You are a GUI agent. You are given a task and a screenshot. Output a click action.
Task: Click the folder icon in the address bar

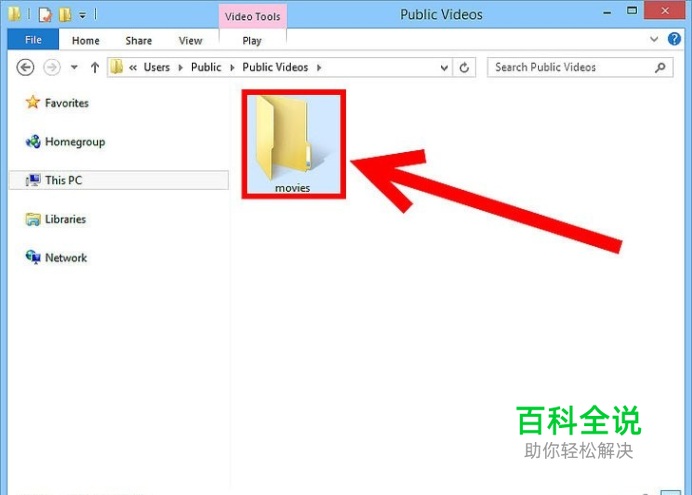[x=117, y=67]
